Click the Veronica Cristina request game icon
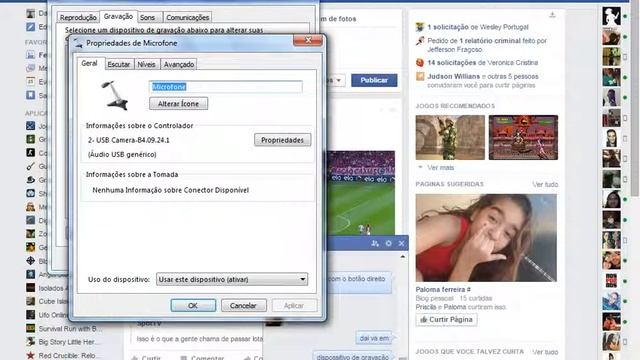Image resolution: width=640 pixels, height=360 pixels. [420, 63]
